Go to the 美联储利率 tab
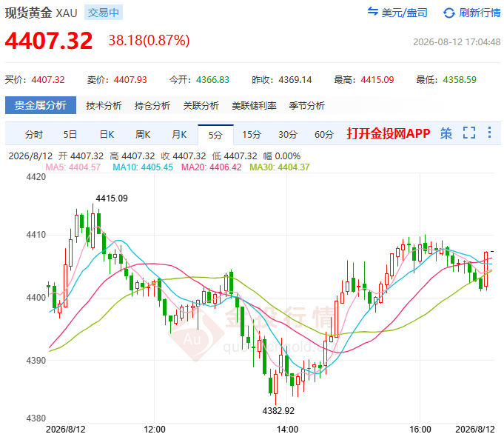The width and height of the screenshot is (504, 434). pyautogui.click(x=254, y=105)
